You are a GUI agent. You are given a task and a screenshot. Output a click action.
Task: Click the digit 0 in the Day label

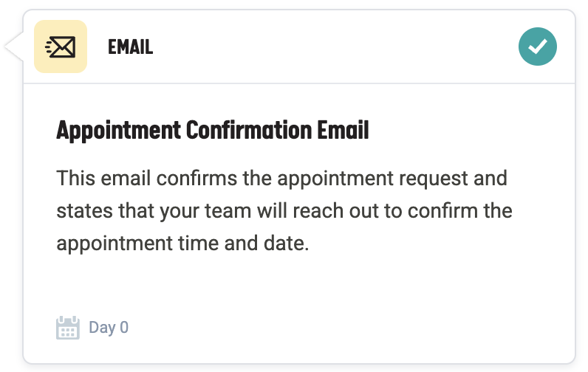coord(124,327)
